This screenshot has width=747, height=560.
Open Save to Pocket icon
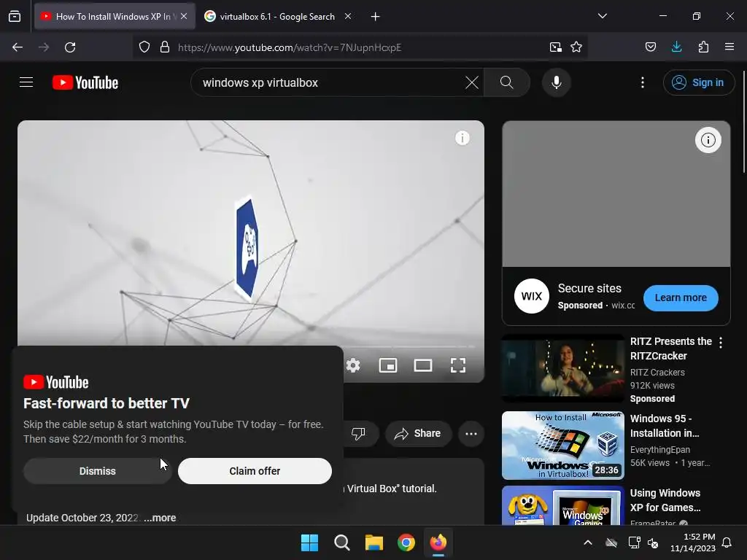[x=651, y=47]
